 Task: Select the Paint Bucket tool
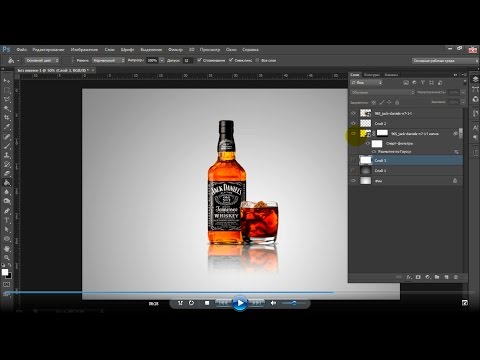coord(7,183)
